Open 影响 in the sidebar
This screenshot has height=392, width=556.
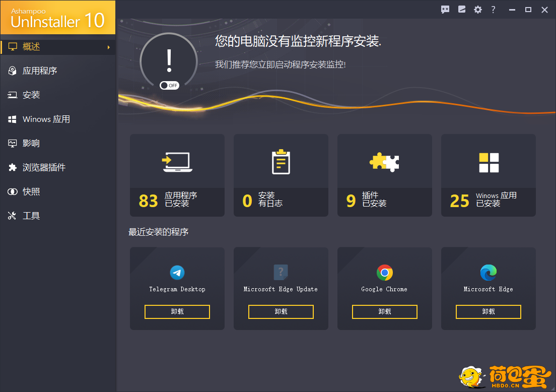58,143
